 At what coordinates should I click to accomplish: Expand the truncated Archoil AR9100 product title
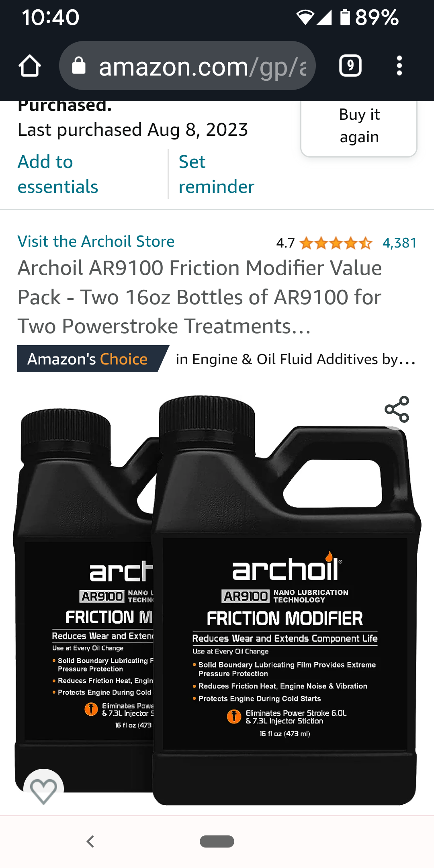click(200, 297)
